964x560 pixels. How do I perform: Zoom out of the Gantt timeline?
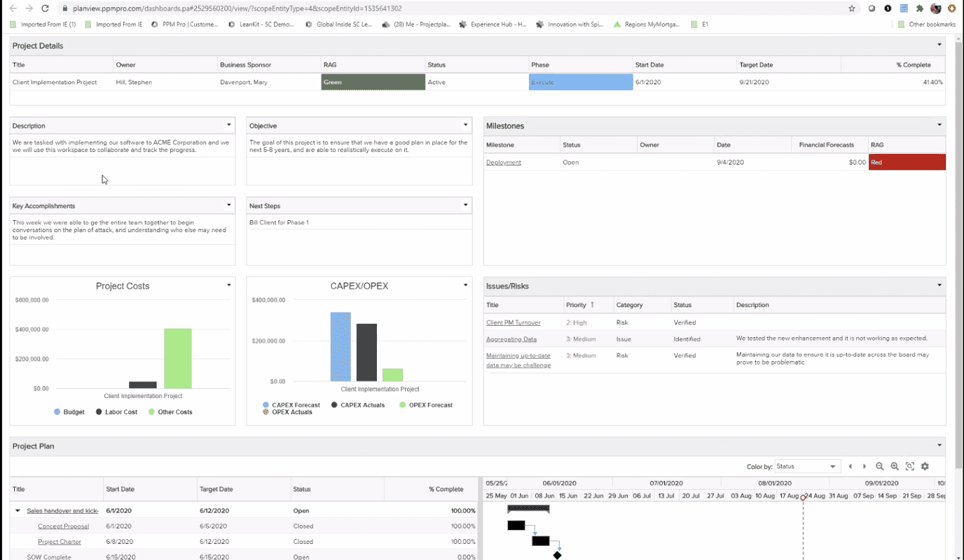click(880, 466)
